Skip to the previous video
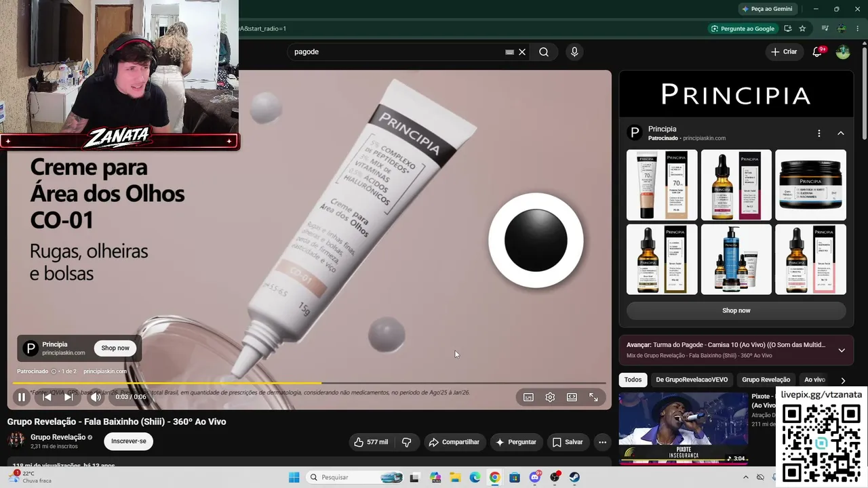 47,397
